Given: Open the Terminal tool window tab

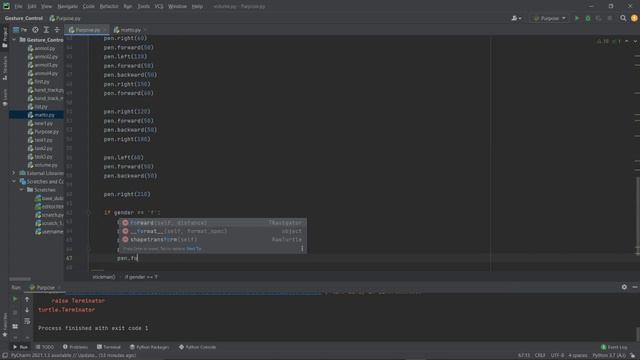Looking at the screenshot, I should coord(109,347).
